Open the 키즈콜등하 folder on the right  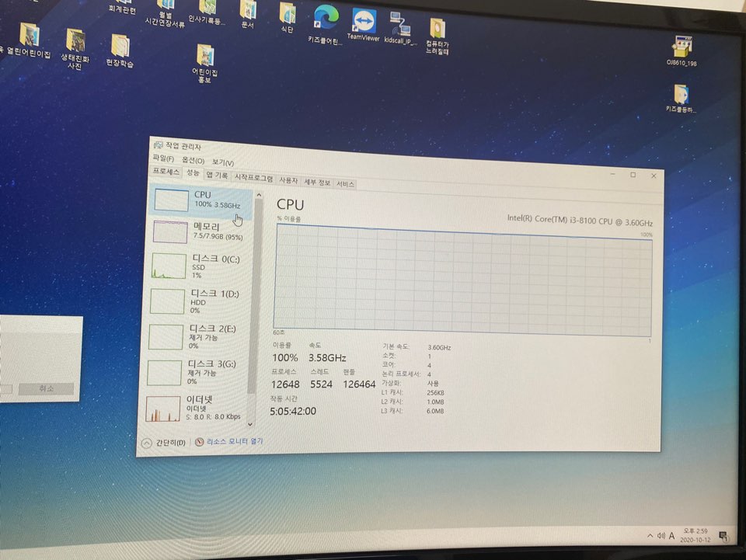click(681, 99)
